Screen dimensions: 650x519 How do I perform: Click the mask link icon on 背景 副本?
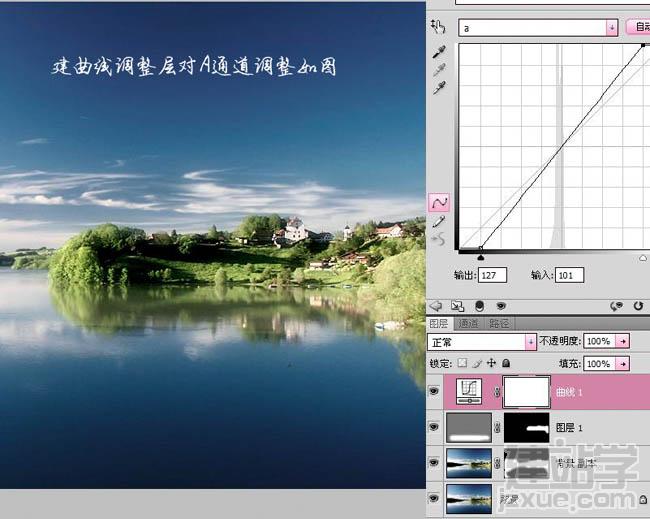497,463
